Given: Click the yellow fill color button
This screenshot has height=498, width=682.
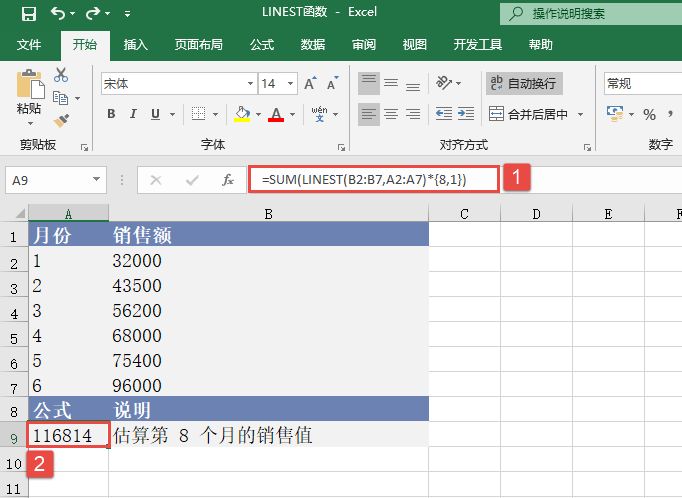Looking at the screenshot, I should click(x=242, y=114).
